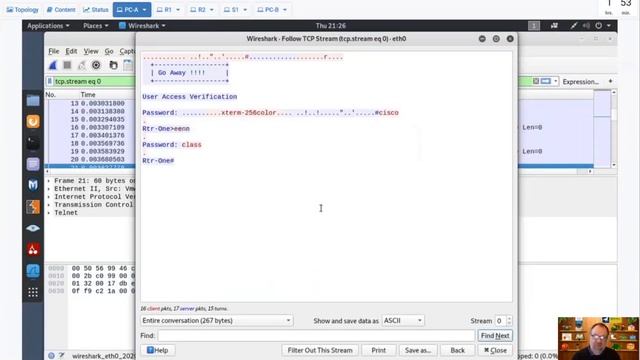The image size is (640, 360).
Task: Click the Help button
Action: [158, 350]
